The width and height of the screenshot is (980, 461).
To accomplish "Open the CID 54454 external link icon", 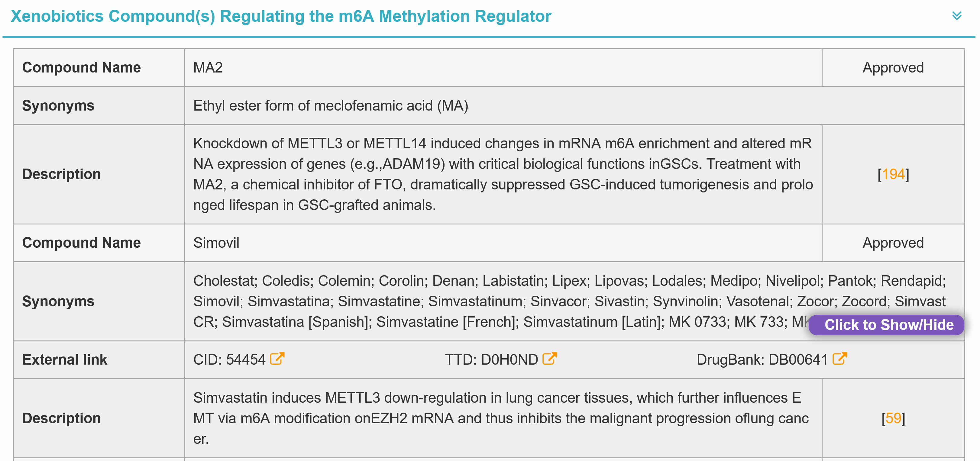I will coord(277,359).
